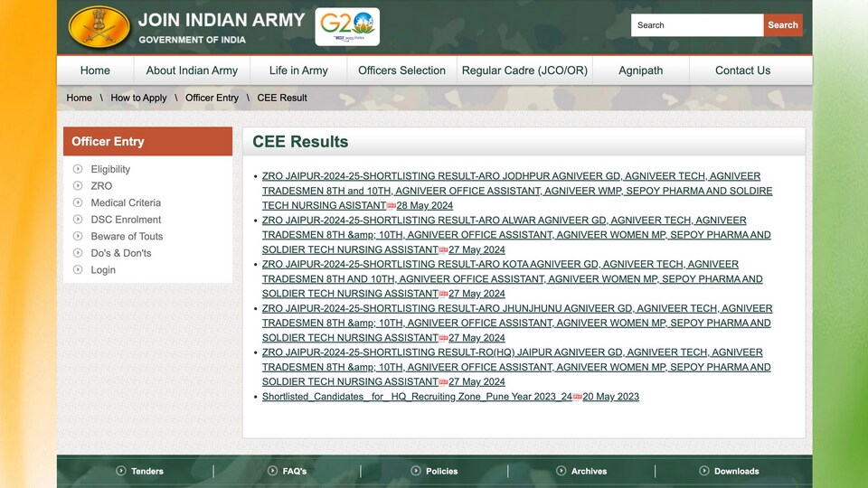Click the arrow icon next to Archives
Image resolution: width=868 pixels, height=488 pixels.
[x=561, y=471]
